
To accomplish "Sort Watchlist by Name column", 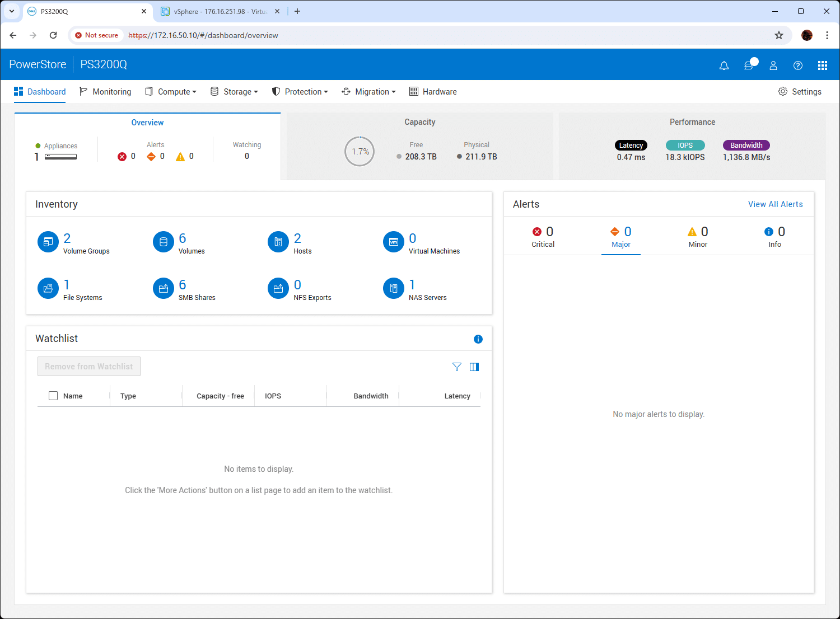I will (x=73, y=396).
